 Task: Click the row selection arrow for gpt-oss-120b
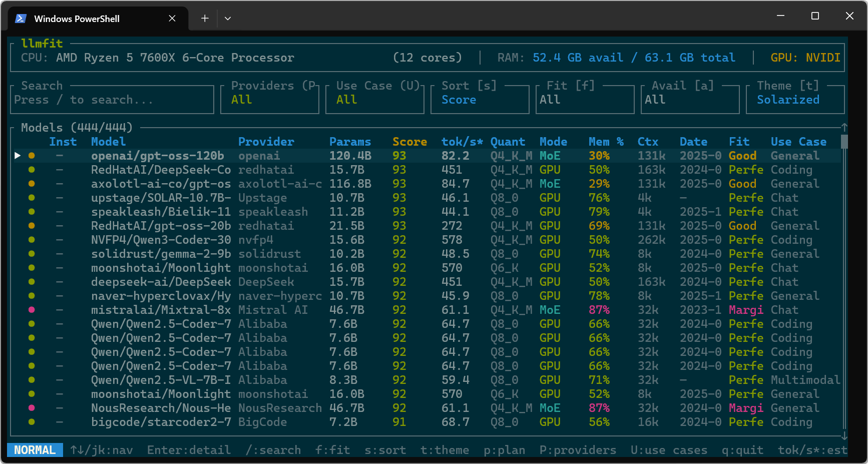tap(18, 156)
